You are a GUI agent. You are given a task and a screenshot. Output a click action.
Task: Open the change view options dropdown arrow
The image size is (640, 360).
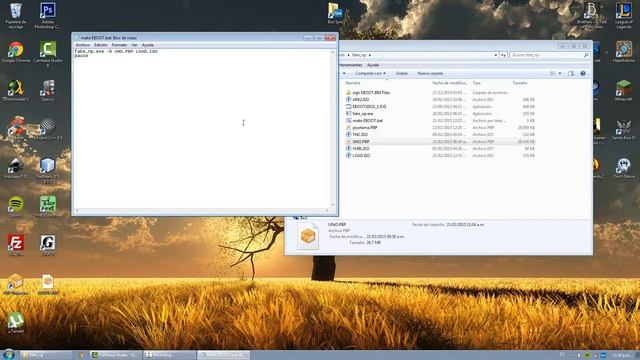[x=560, y=73]
